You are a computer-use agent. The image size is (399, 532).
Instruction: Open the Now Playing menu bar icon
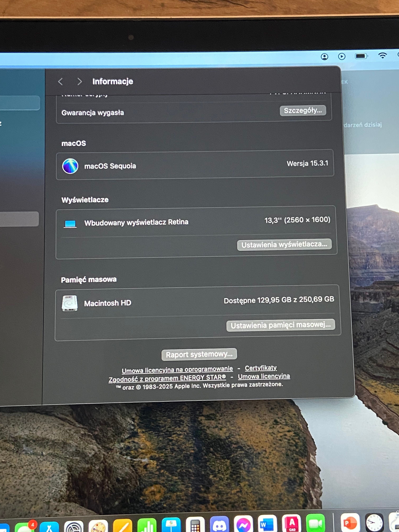tap(341, 56)
